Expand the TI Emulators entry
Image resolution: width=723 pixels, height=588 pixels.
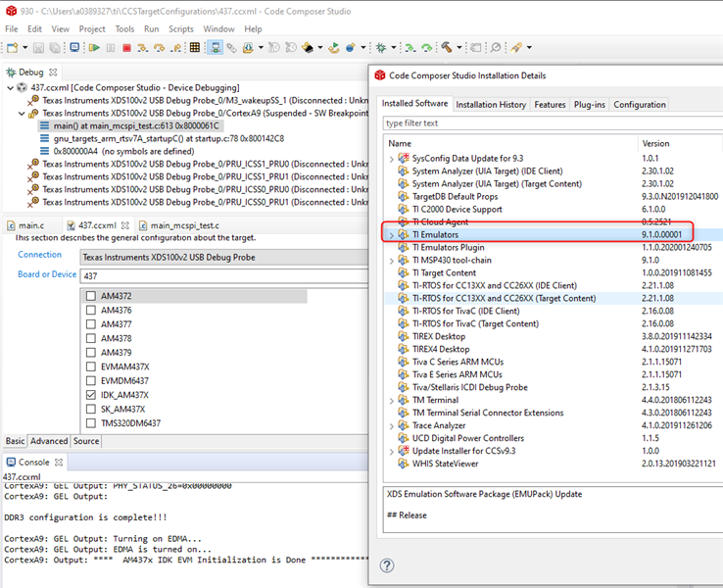[x=392, y=235]
